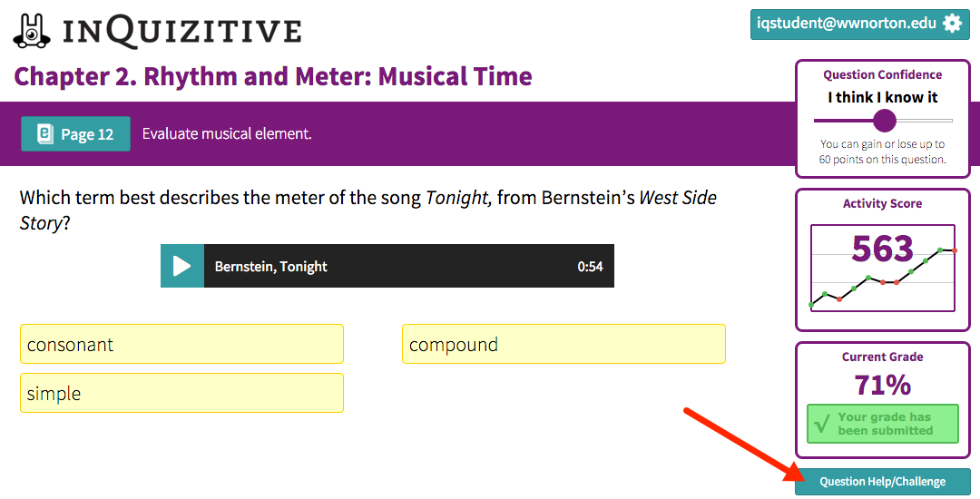The image size is (980, 499).
Task: Click the 0:54 audio duration label
Action: tap(590, 267)
